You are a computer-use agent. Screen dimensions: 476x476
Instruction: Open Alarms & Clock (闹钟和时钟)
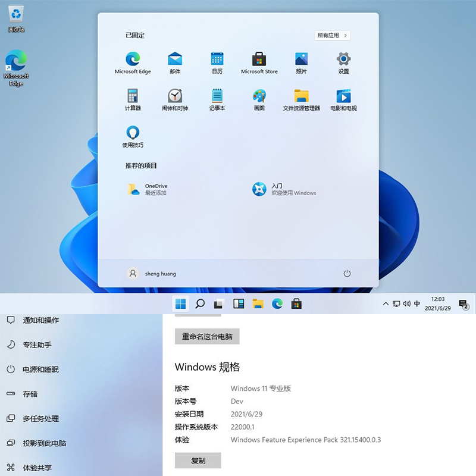point(175,99)
